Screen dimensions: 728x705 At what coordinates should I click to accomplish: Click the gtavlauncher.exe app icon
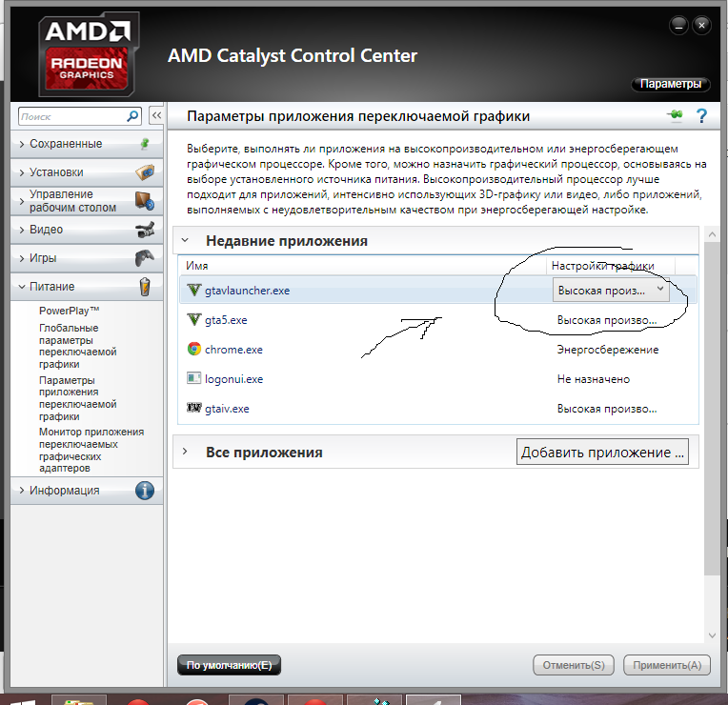194,290
